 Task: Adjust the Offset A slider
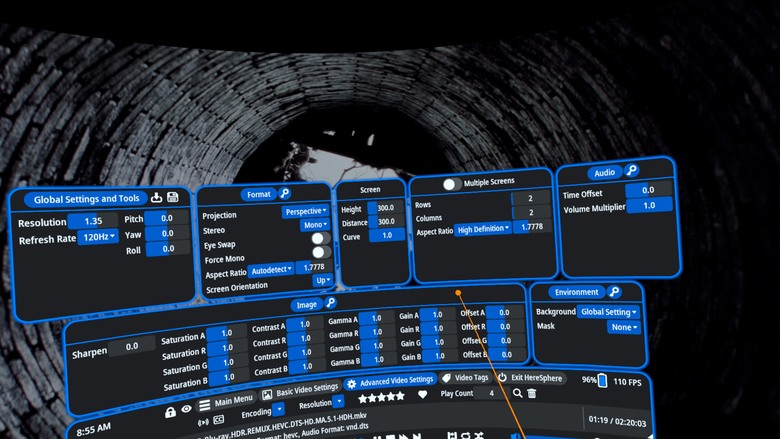click(504, 312)
